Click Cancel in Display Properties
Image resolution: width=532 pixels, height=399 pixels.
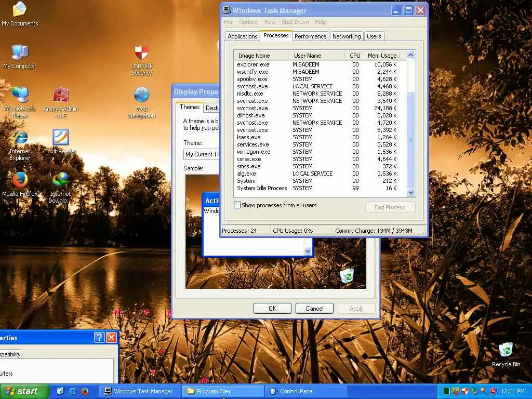point(314,309)
